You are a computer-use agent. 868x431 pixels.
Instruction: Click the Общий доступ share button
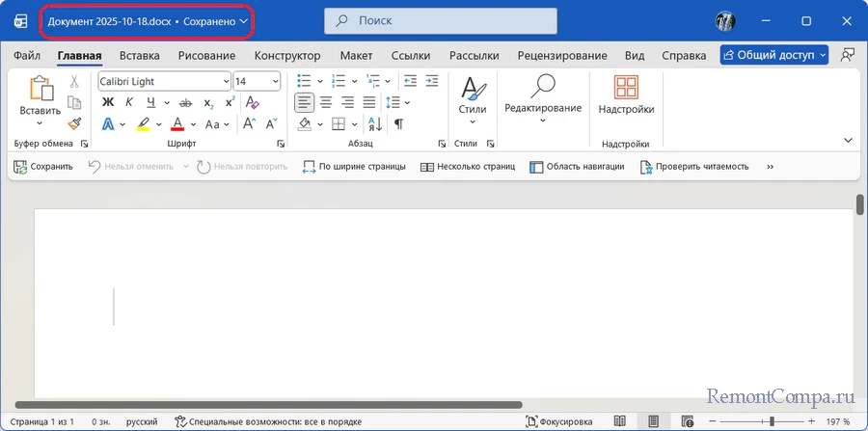pos(773,56)
